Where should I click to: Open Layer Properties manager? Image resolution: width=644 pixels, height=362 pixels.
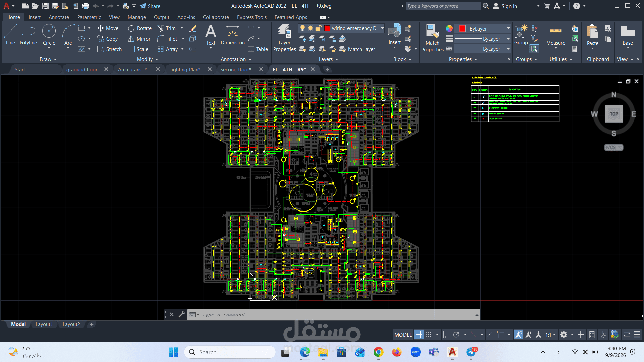[x=284, y=38]
